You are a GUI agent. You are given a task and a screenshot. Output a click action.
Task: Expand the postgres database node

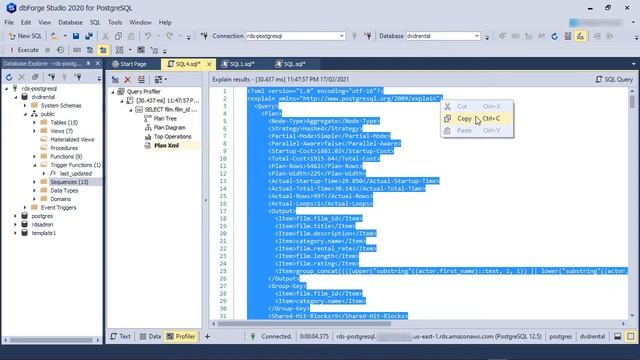click(x=16, y=216)
